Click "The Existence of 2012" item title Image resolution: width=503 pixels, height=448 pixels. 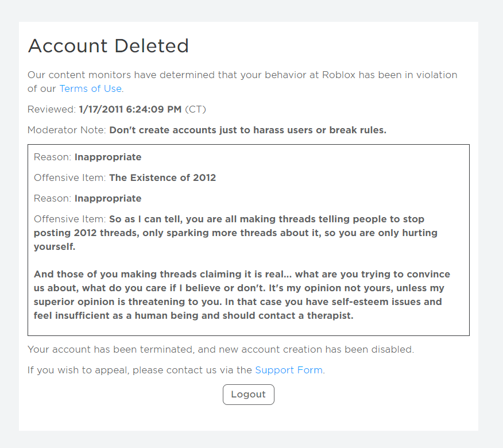point(162,177)
